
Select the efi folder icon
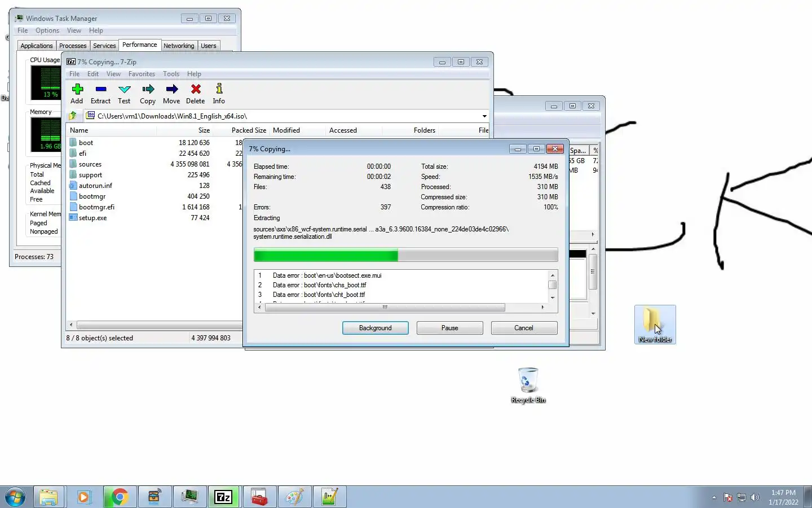[73, 154]
